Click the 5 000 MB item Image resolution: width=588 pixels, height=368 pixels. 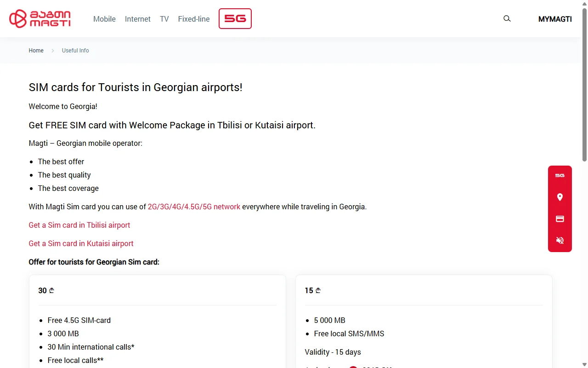(x=330, y=320)
